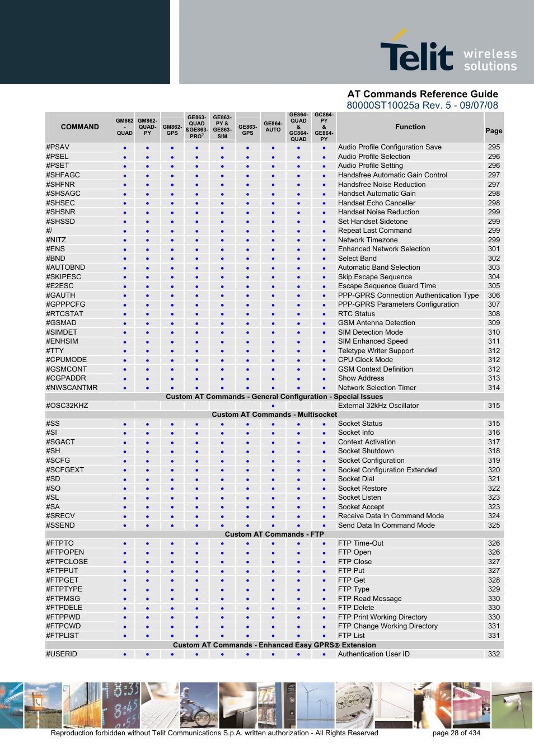Select '#USERID' command entry
Viewport: 534px width, 756px height.
point(62,654)
